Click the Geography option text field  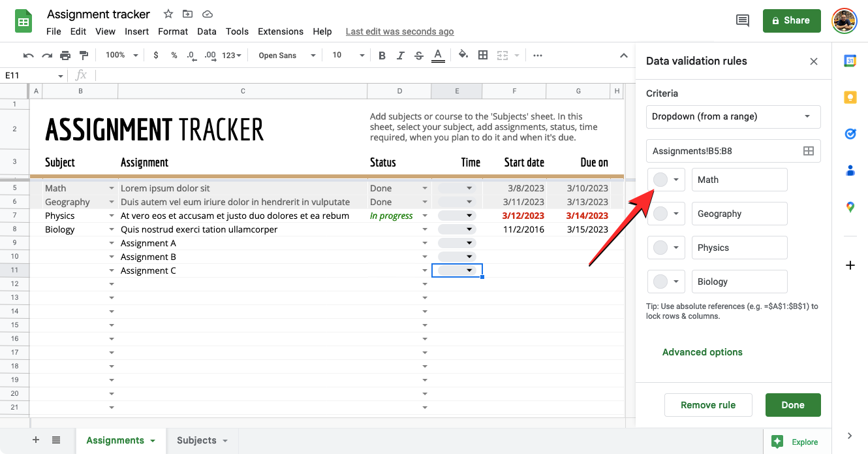[x=739, y=214]
